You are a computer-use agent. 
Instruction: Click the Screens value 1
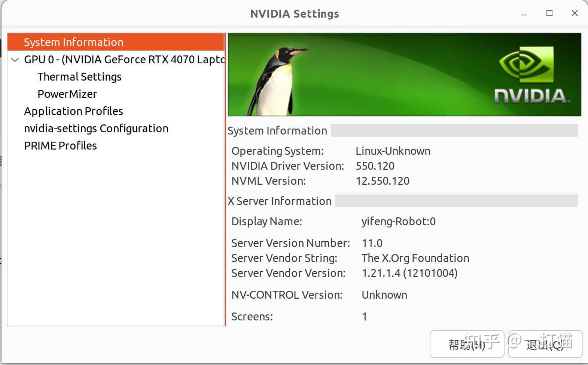365,317
